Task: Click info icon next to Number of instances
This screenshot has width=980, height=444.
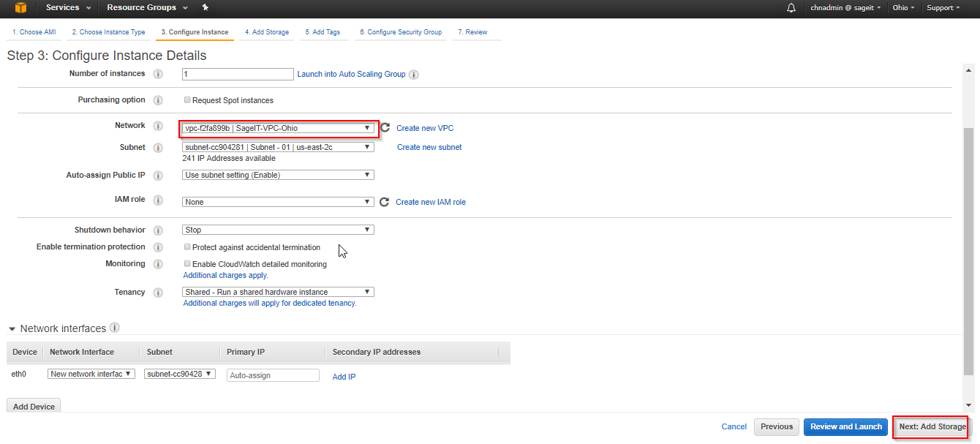Action: click(159, 74)
